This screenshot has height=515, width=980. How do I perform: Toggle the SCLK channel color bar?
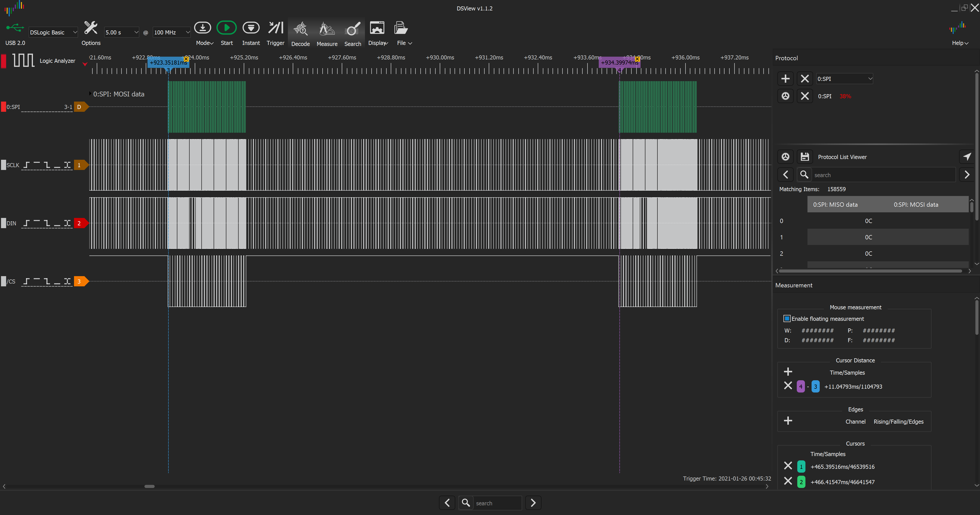point(3,165)
